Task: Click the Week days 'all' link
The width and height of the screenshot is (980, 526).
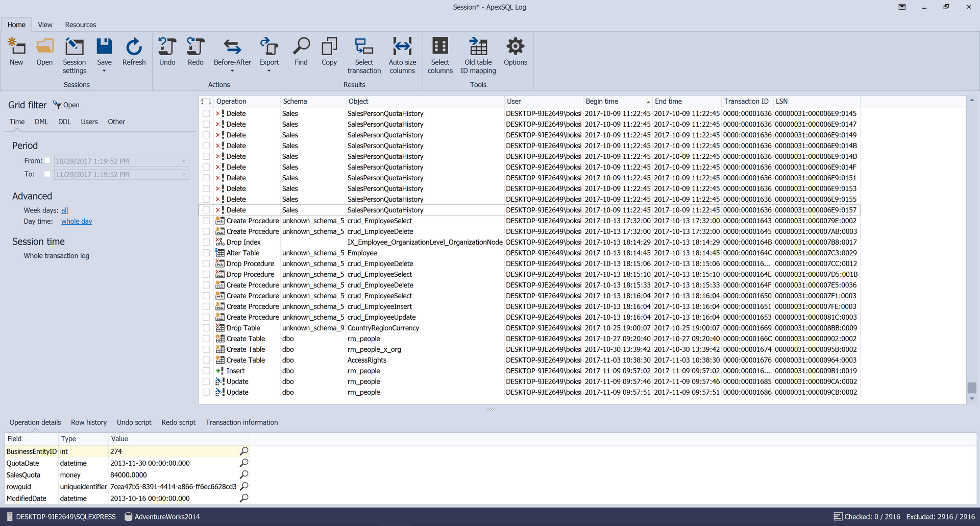Action: point(64,210)
